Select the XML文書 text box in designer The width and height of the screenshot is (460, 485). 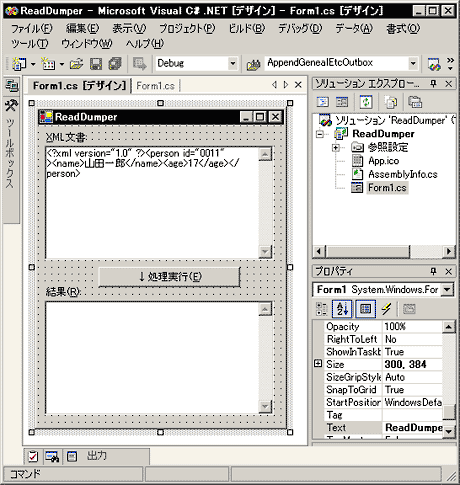click(x=158, y=202)
